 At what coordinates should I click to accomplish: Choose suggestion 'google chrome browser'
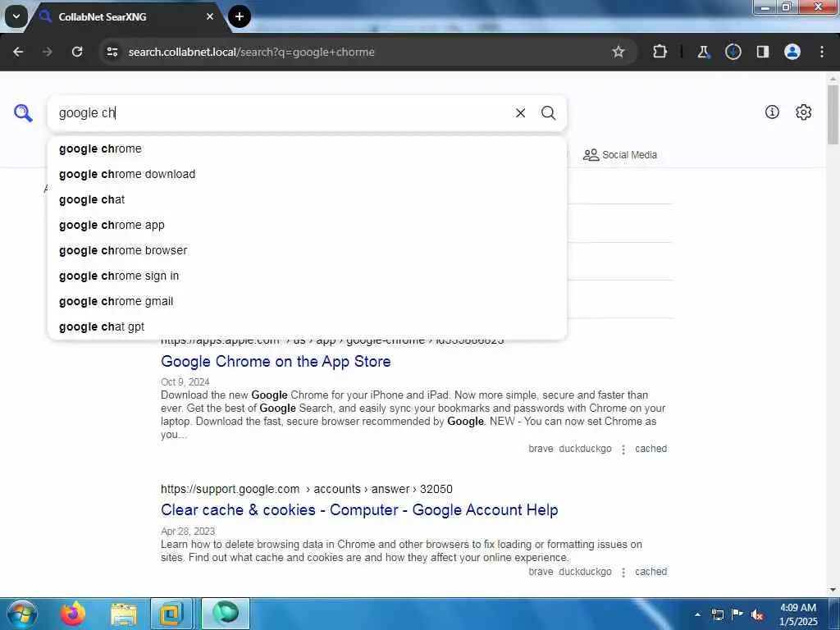308,250
